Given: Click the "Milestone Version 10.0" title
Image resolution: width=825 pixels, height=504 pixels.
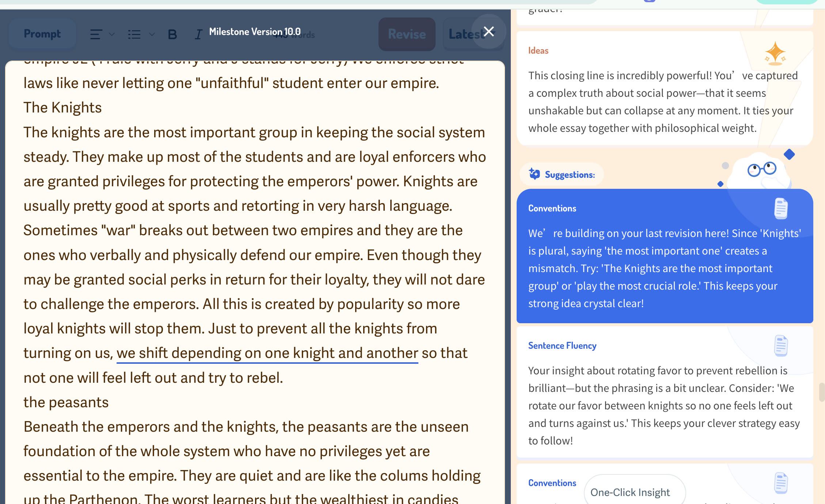Looking at the screenshot, I should (255, 32).
